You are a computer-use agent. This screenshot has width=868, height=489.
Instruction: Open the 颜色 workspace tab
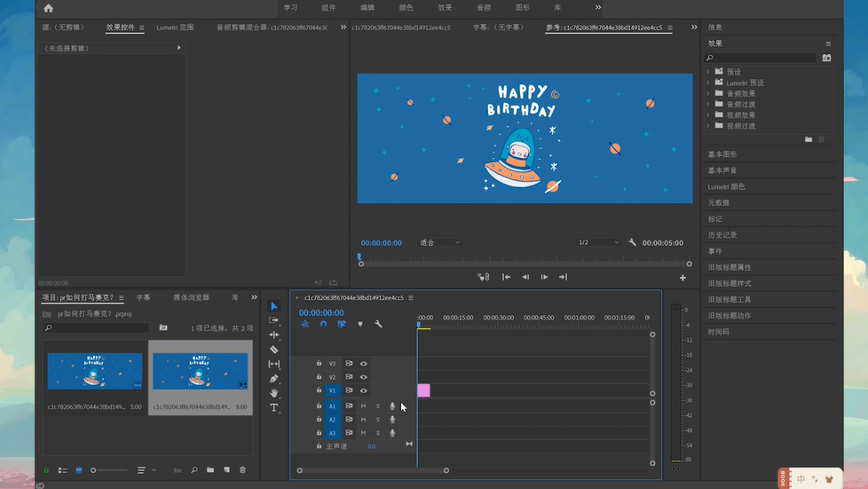point(406,8)
